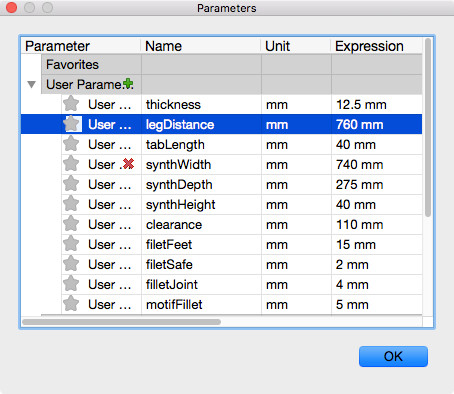Click the horizontal scrollbar thumb
This screenshot has height=394, width=454.
(121, 322)
